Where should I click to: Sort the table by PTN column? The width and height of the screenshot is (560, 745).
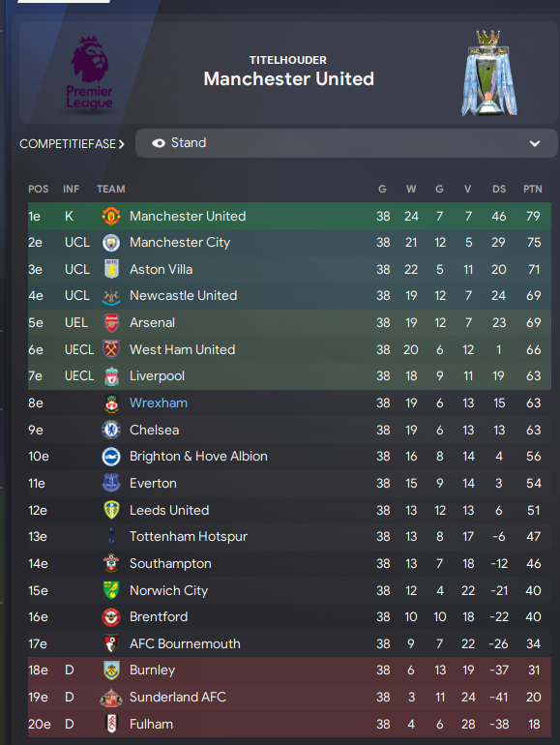pyautogui.click(x=533, y=189)
